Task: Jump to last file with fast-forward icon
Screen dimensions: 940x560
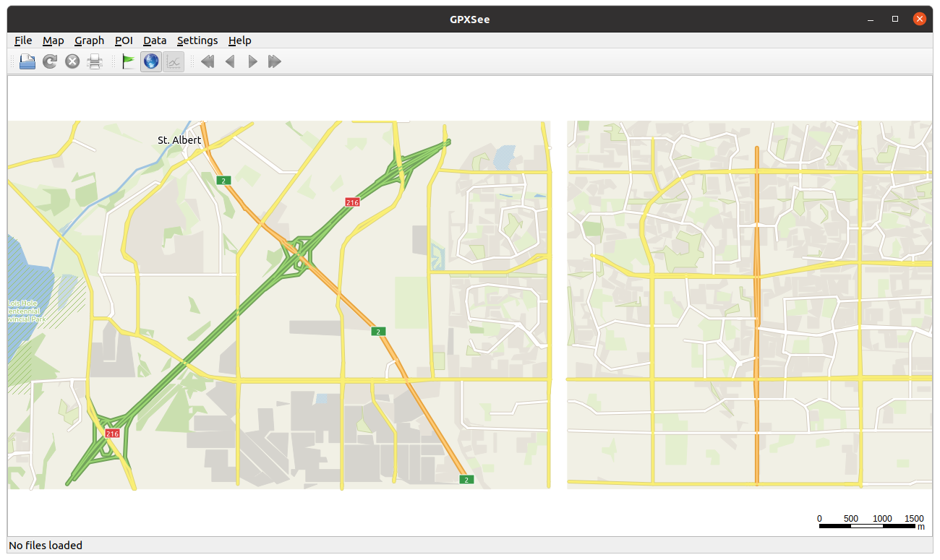Action: (x=275, y=61)
